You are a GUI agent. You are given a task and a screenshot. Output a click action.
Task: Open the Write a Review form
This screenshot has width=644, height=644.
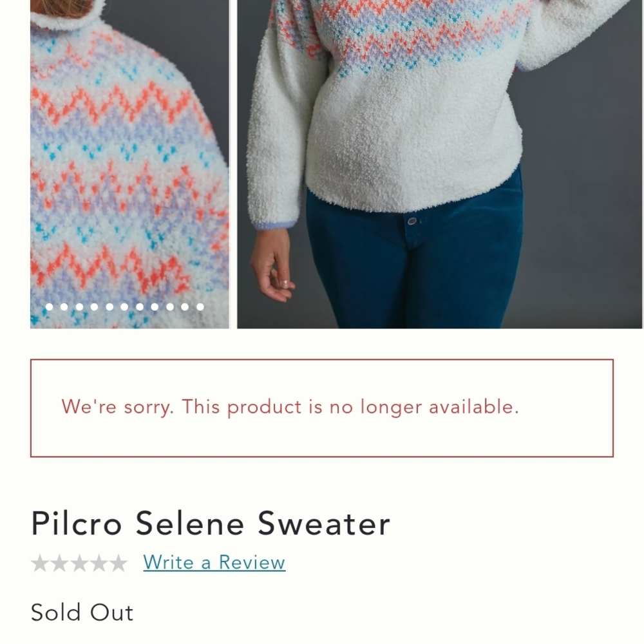213,562
